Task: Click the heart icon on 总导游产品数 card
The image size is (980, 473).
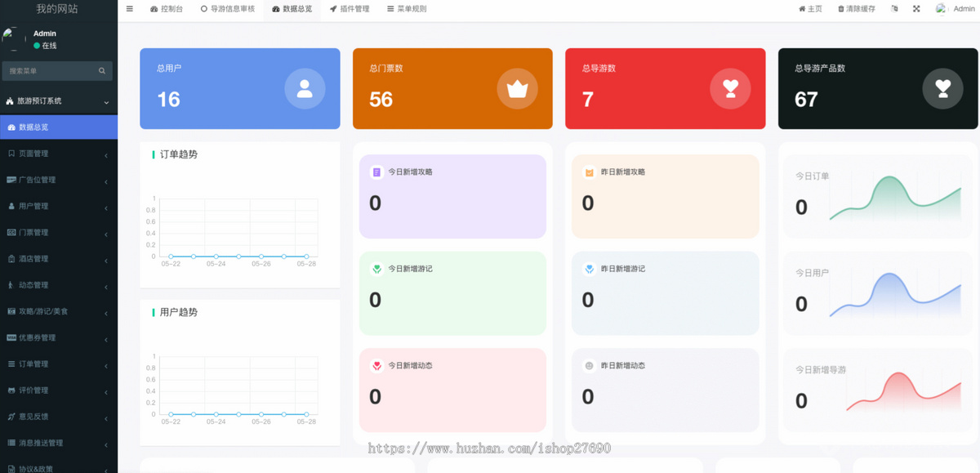Action: coord(943,89)
